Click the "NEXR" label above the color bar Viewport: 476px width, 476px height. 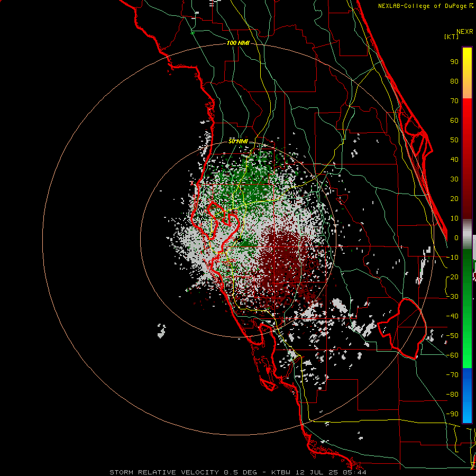(x=465, y=32)
